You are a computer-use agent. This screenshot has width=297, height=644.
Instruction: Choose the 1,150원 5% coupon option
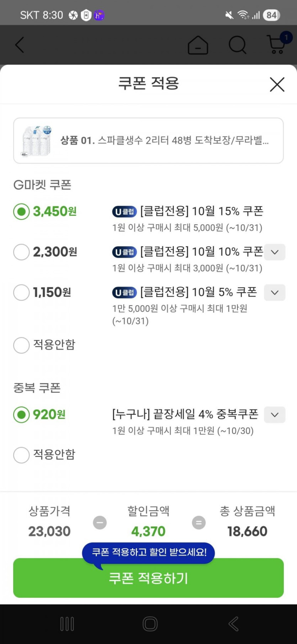pos(21,293)
